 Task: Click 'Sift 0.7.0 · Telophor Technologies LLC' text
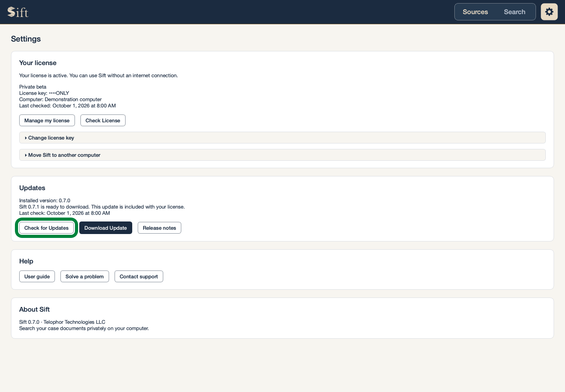pos(62,322)
